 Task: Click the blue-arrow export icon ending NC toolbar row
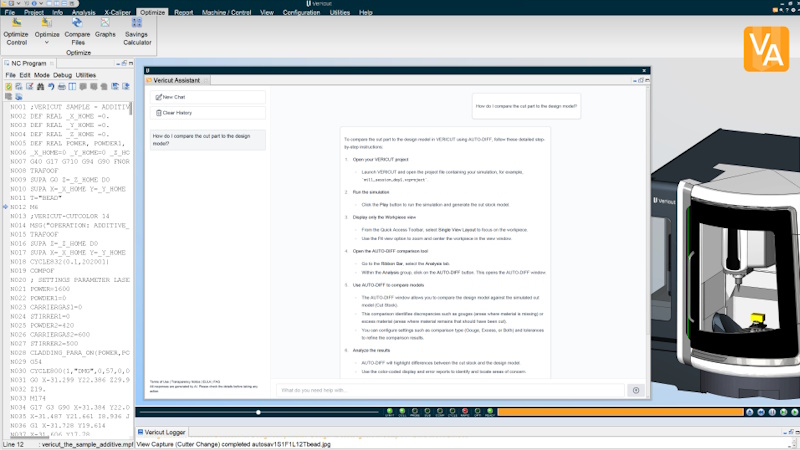126,87
